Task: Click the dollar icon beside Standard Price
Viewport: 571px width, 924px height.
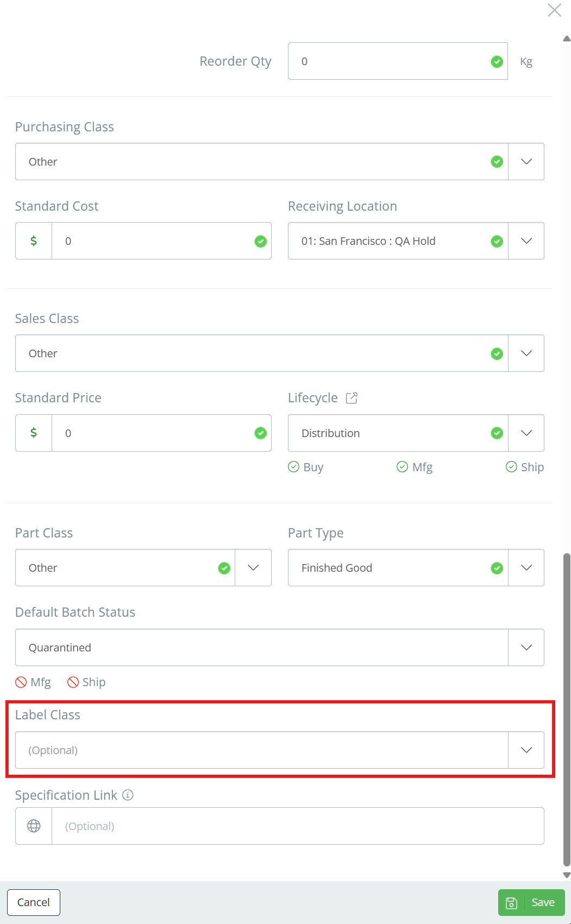Action: point(34,433)
